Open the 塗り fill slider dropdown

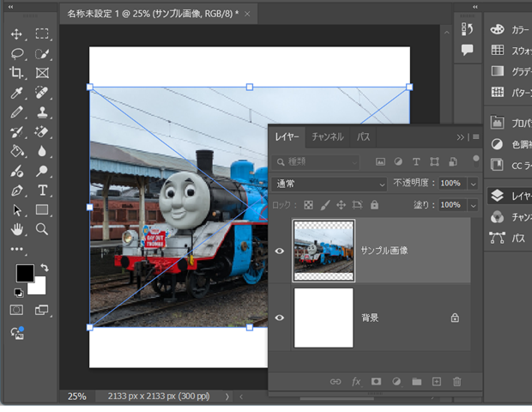click(x=473, y=205)
